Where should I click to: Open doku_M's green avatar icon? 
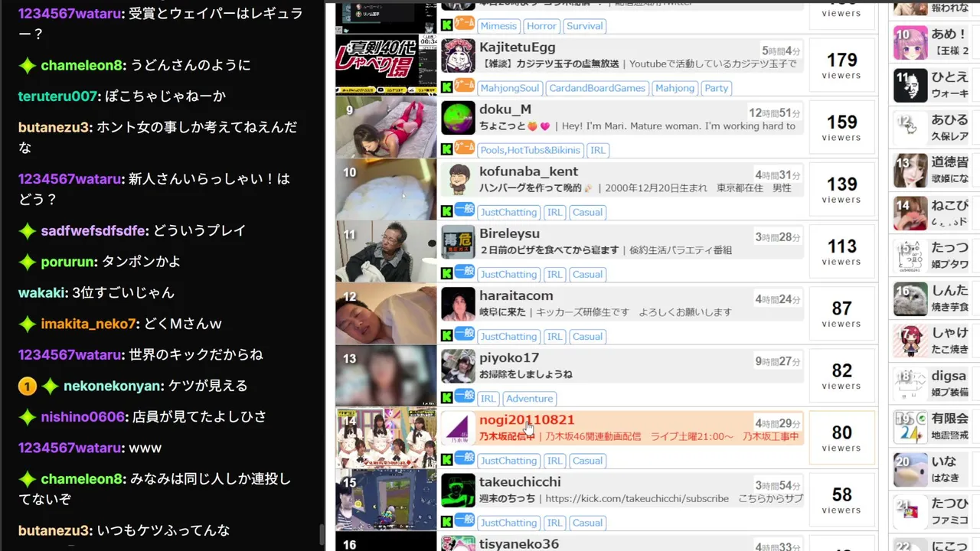[x=458, y=118]
